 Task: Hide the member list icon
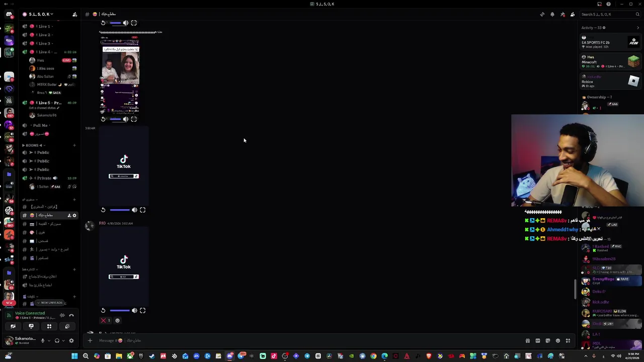[572, 14]
